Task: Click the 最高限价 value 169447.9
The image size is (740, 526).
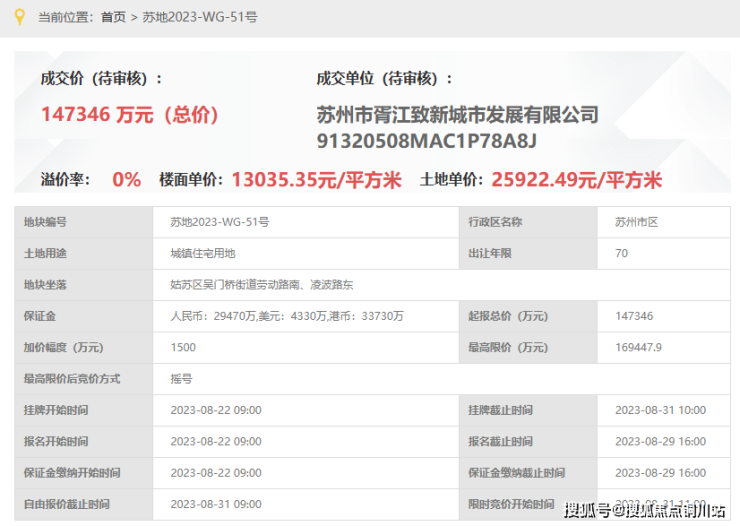Action: [639, 347]
